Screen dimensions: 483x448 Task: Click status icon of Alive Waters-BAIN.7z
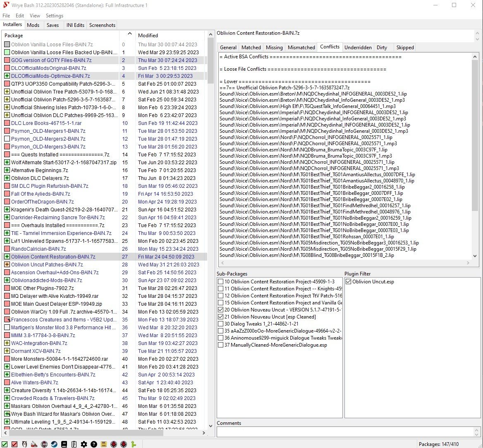7,382
